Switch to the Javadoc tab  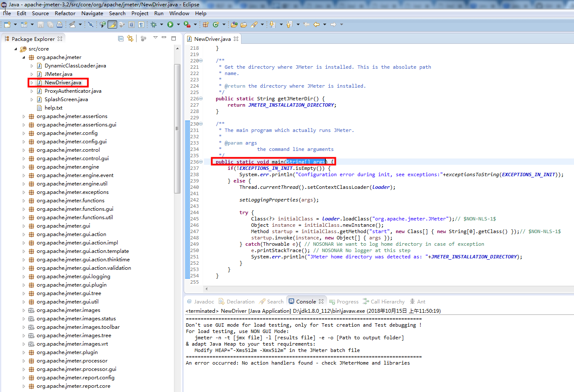pyautogui.click(x=200, y=301)
